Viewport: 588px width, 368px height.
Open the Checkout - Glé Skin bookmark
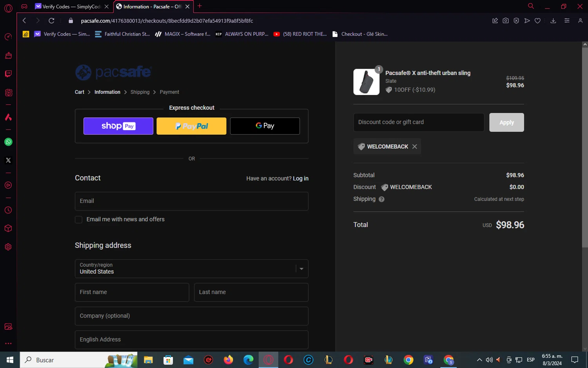click(x=360, y=34)
